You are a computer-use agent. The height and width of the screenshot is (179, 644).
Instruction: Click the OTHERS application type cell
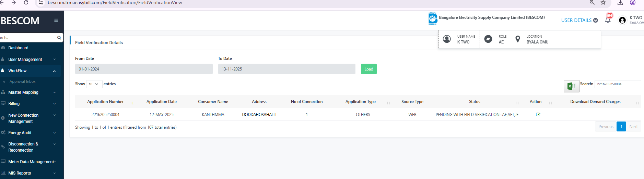click(x=363, y=115)
